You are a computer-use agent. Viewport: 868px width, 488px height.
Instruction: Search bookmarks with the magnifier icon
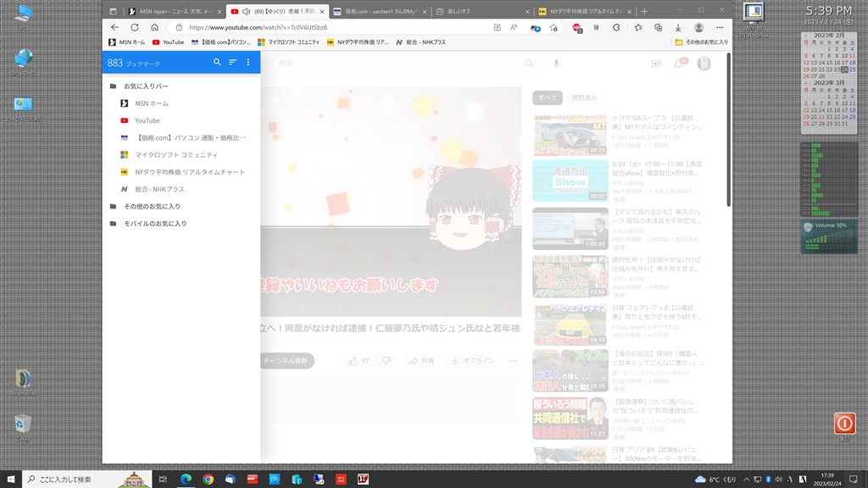point(217,63)
